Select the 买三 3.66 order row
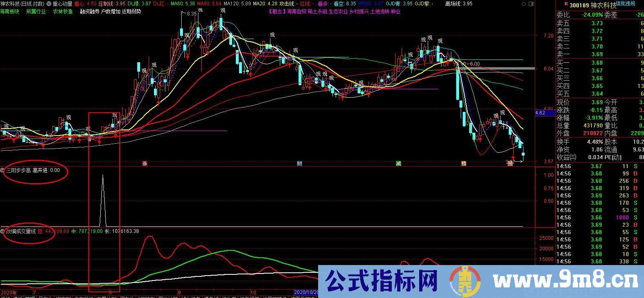644x298 pixels. (600, 78)
